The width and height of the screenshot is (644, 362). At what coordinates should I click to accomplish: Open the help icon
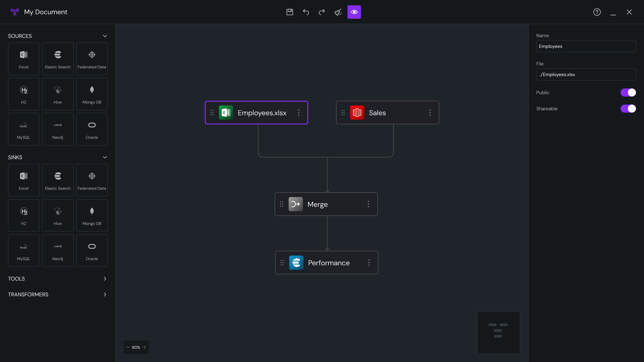pyautogui.click(x=597, y=12)
